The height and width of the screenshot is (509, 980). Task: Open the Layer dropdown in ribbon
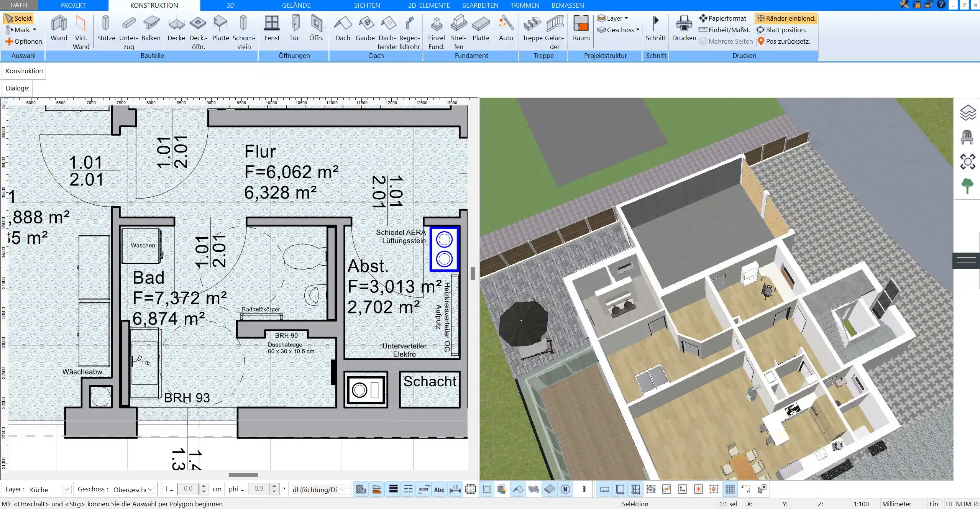click(x=613, y=18)
